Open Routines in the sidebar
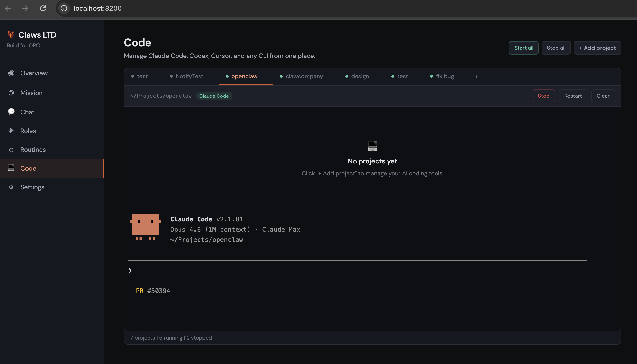Image resolution: width=637 pixels, height=364 pixels. tap(52, 150)
